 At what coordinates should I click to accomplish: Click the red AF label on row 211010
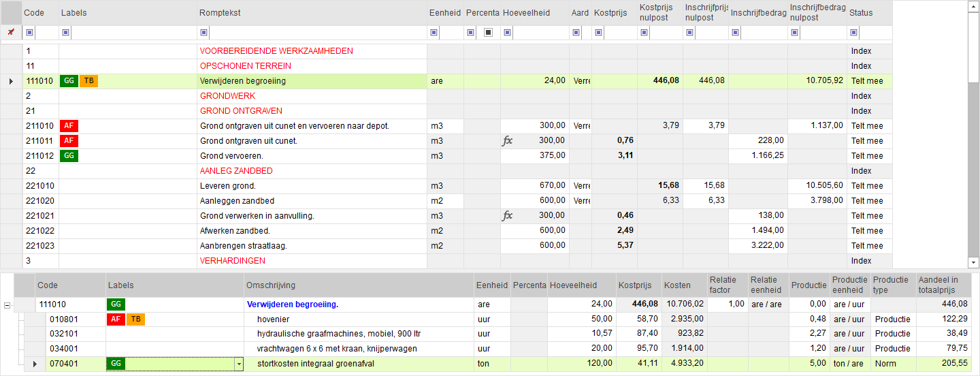[69, 126]
